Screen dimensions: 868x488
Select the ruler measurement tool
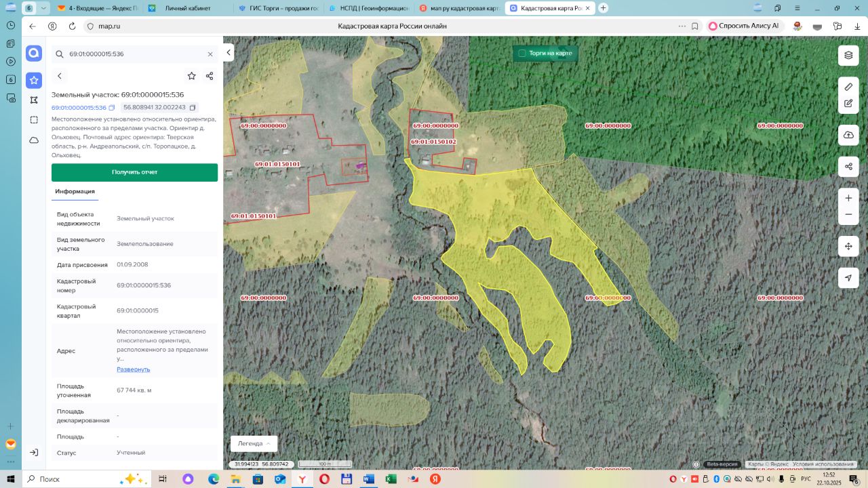(848, 87)
